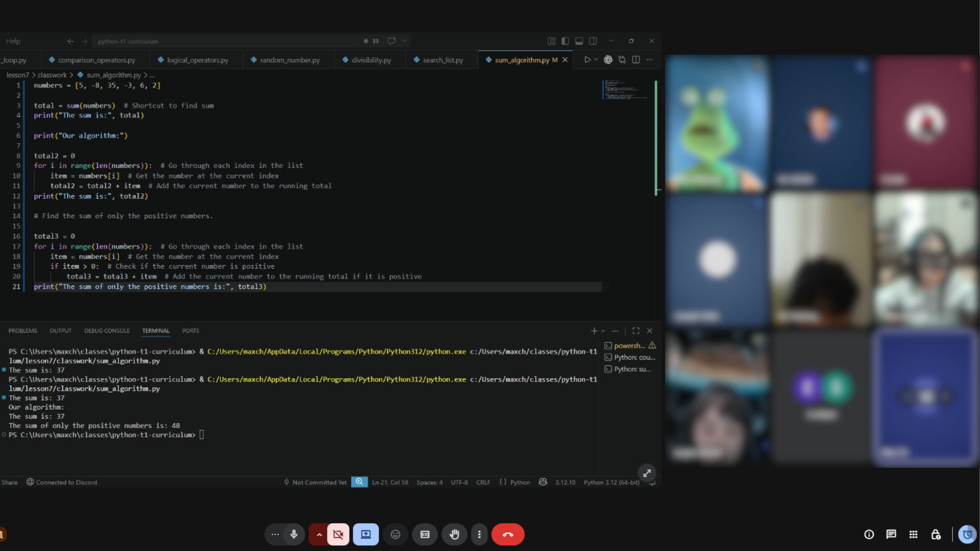Screen dimensions: 980x551
Task: Split the editor with the split icon
Action: point(636,60)
